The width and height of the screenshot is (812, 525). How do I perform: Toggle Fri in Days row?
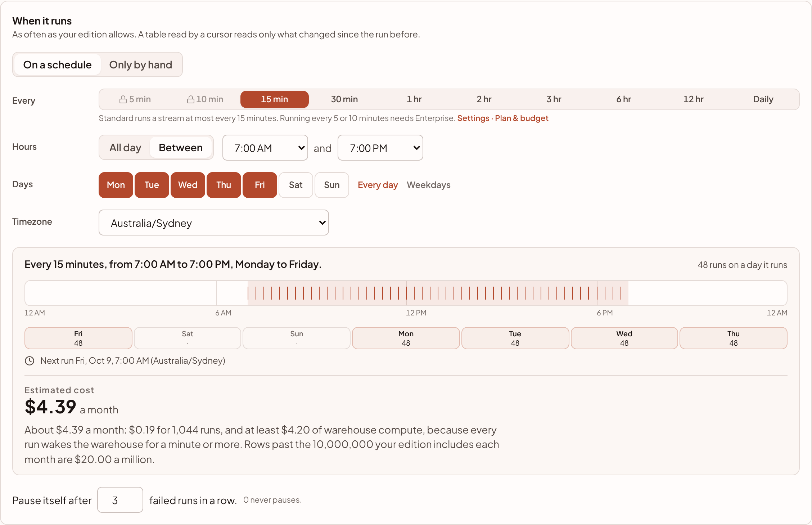point(260,185)
